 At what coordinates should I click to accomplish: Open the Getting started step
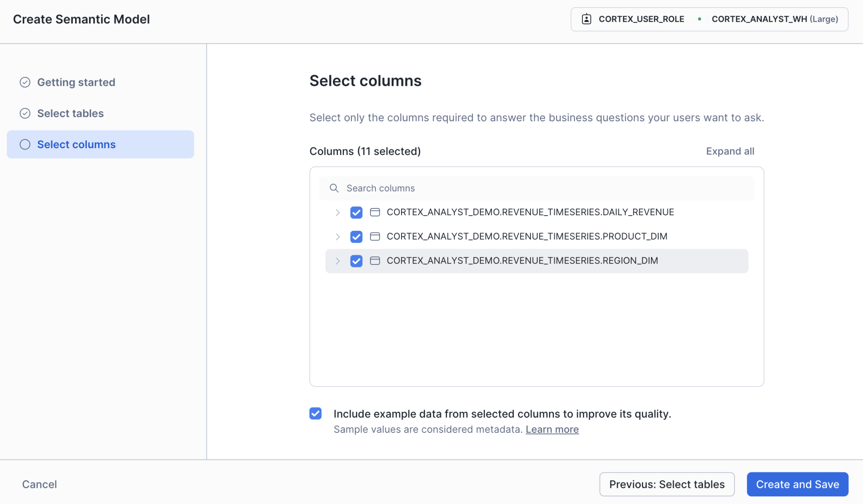pos(76,82)
